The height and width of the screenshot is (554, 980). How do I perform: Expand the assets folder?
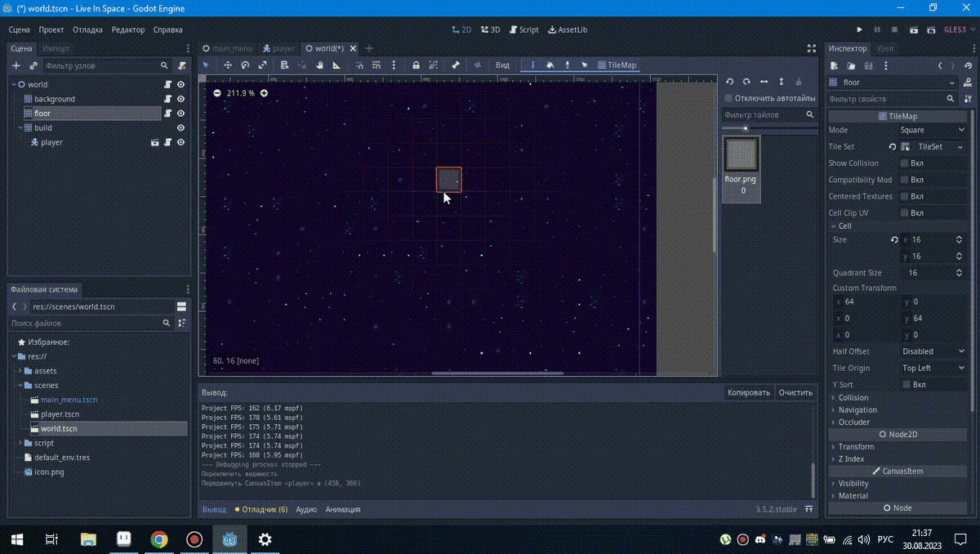pyautogui.click(x=20, y=371)
